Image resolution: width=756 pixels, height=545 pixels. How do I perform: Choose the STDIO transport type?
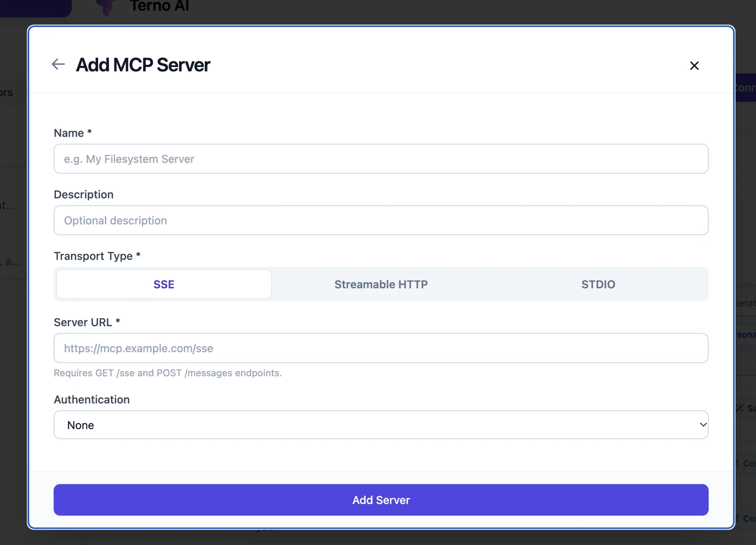598,284
